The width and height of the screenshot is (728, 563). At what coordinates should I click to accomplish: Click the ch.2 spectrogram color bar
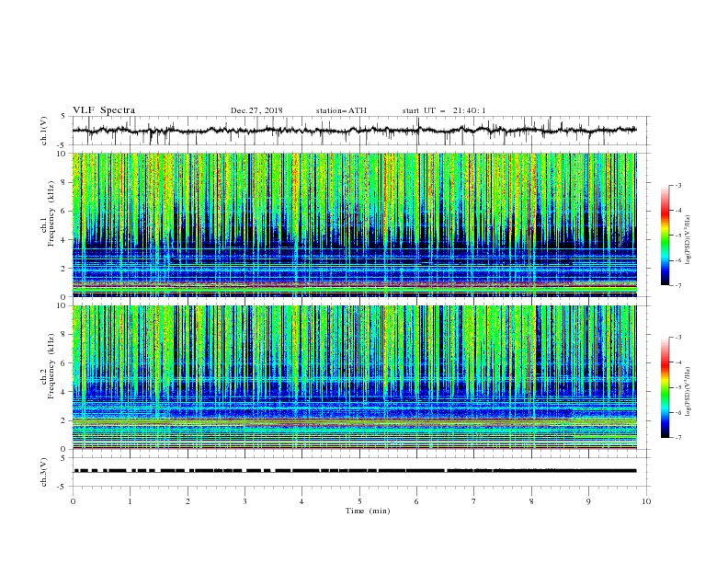pyautogui.click(x=665, y=387)
